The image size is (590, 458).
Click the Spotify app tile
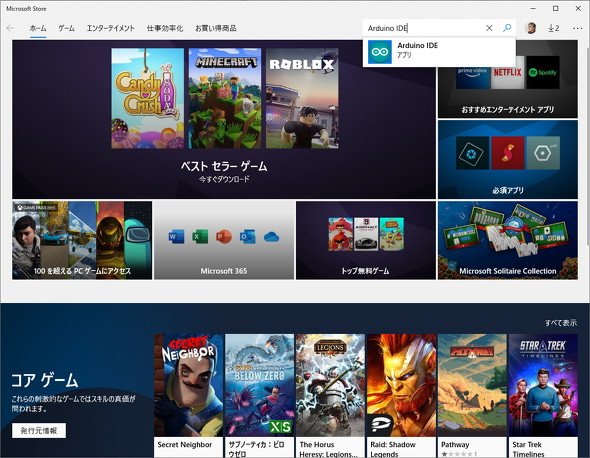pos(543,73)
